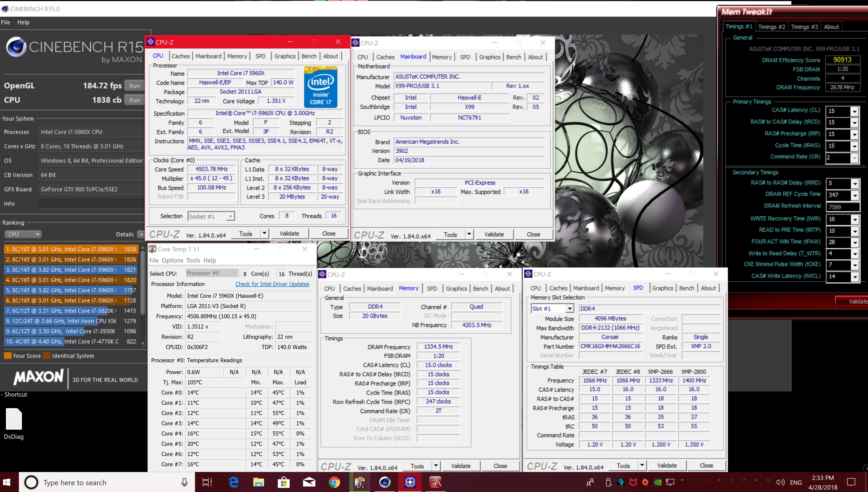Click the Type here to search box
Image resolution: width=868 pixels, height=492 pixels.
(107, 482)
